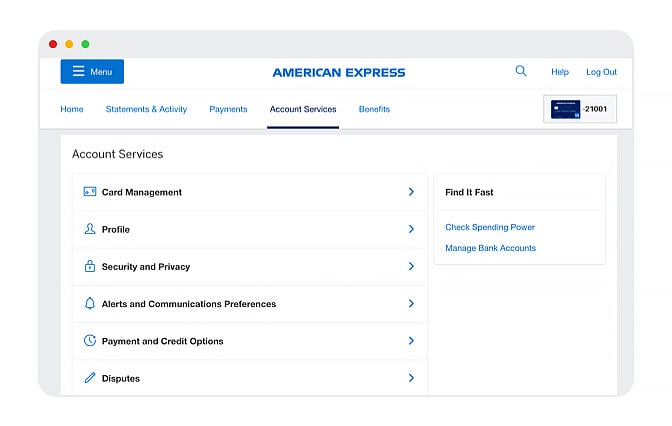The image size is (672, 426).
Task: Click the Alerts and Communications Preferences label
Action: (x=189, y=304)
